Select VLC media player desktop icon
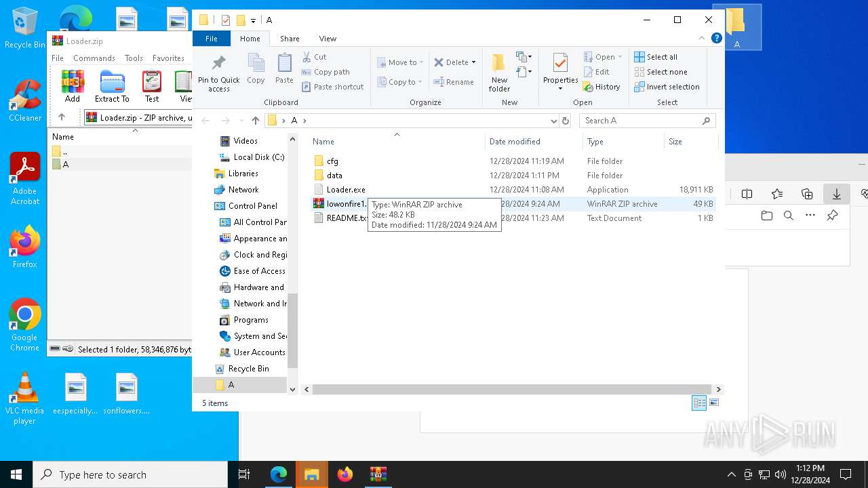 pos(25,399)
